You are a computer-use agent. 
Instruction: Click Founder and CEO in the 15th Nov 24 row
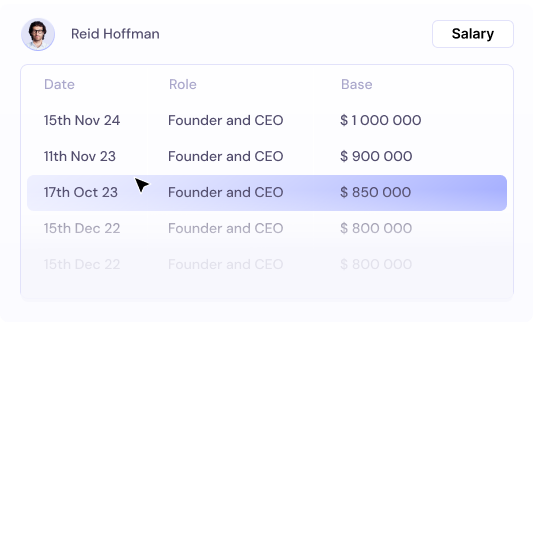click(226, 120)
